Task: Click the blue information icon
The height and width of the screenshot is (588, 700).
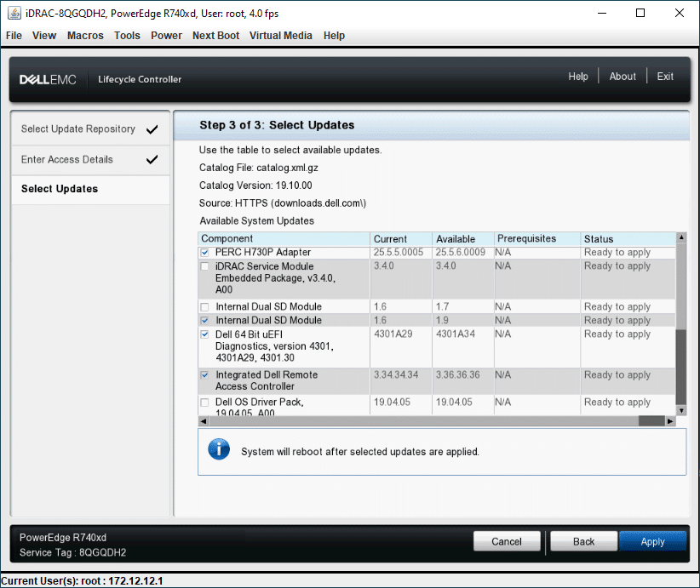Action: [219, 449]
